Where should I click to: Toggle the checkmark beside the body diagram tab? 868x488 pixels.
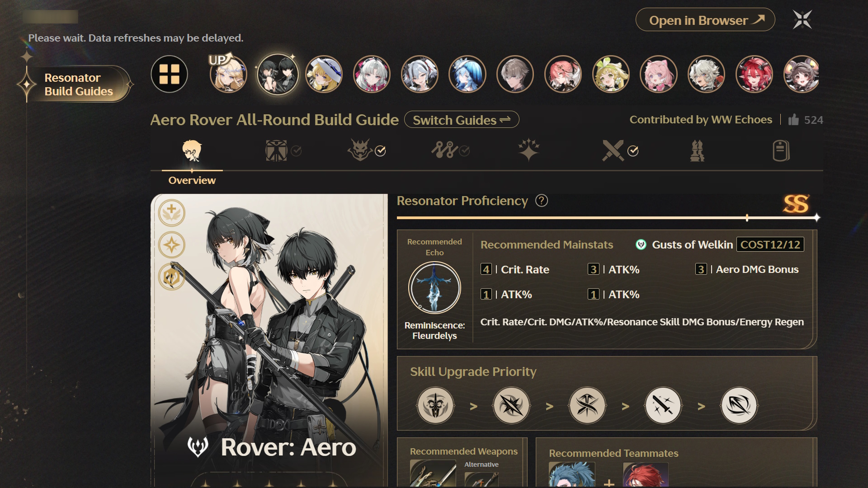tap(296, 151)
